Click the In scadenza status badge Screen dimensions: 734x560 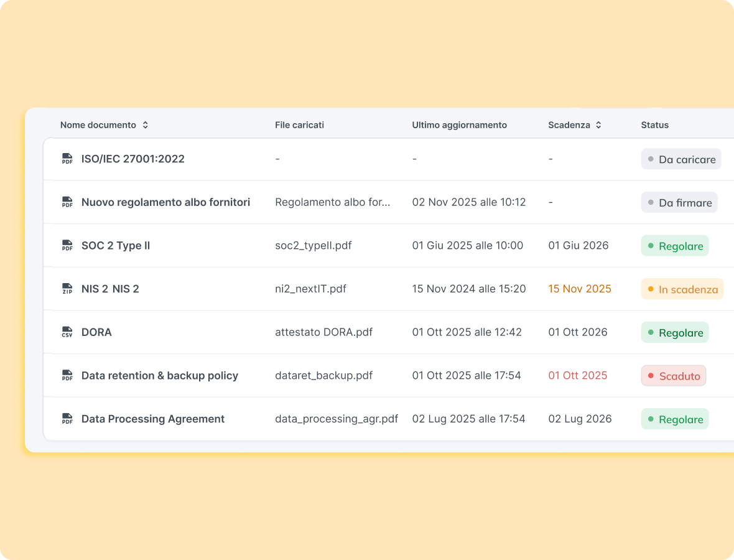coord(682,289)
